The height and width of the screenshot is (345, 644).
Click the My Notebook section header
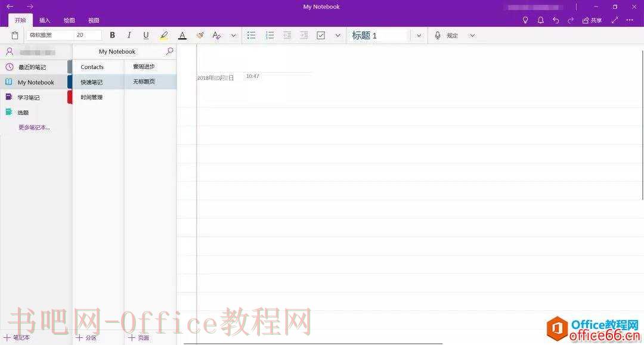[117, 51]
